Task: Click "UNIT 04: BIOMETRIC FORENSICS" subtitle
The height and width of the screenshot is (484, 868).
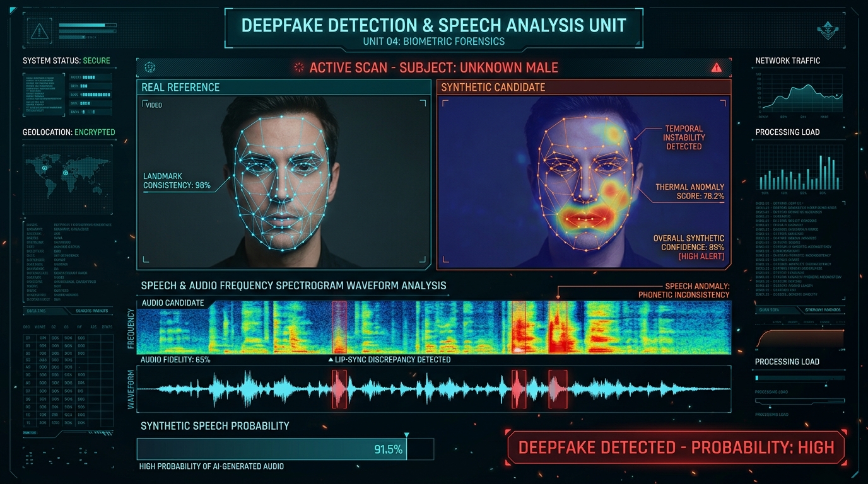Action: [x=434, y=42]
